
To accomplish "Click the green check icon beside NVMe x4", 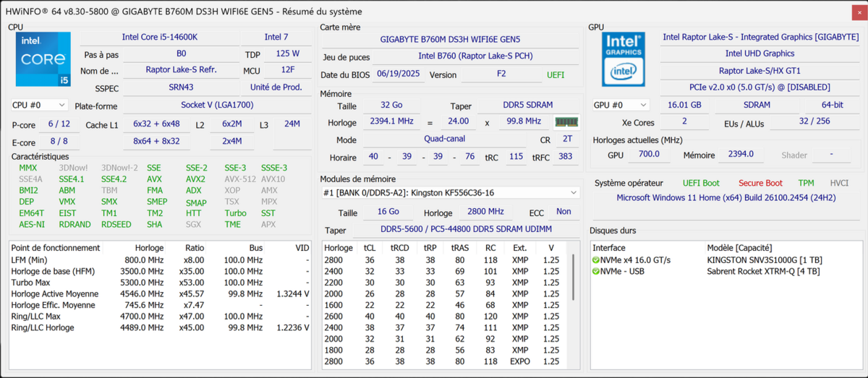I will click(596, 260).
